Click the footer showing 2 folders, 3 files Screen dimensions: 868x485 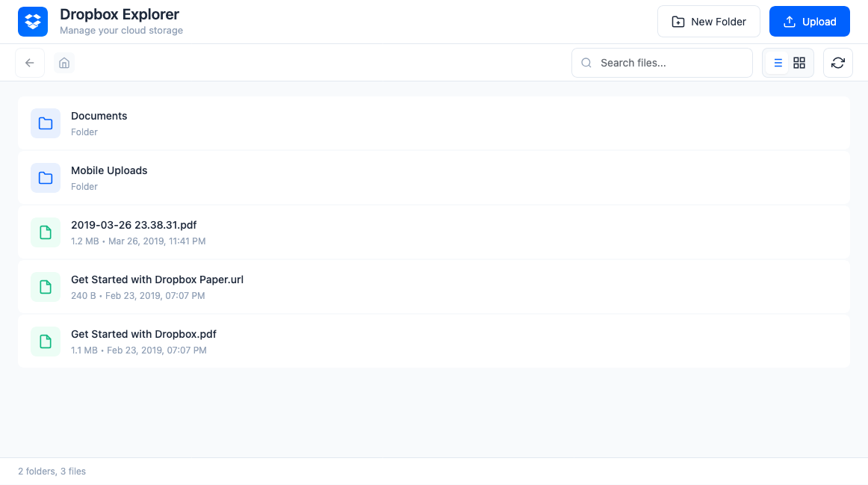click(52, 471)
